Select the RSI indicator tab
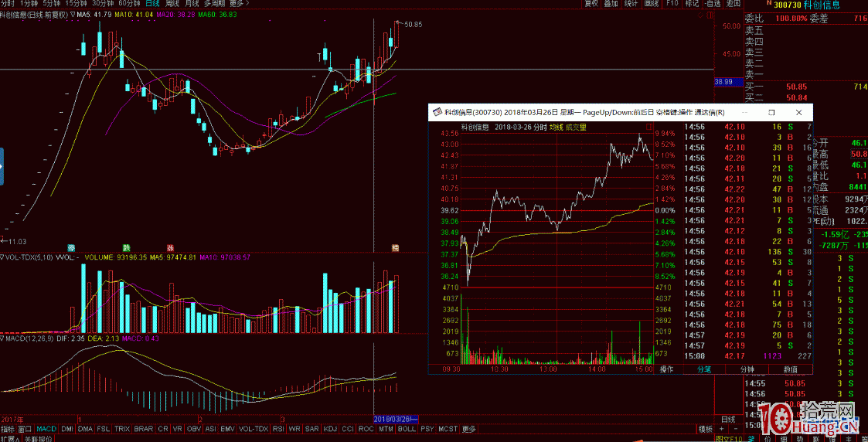868x442 pixels. [278, 429]
